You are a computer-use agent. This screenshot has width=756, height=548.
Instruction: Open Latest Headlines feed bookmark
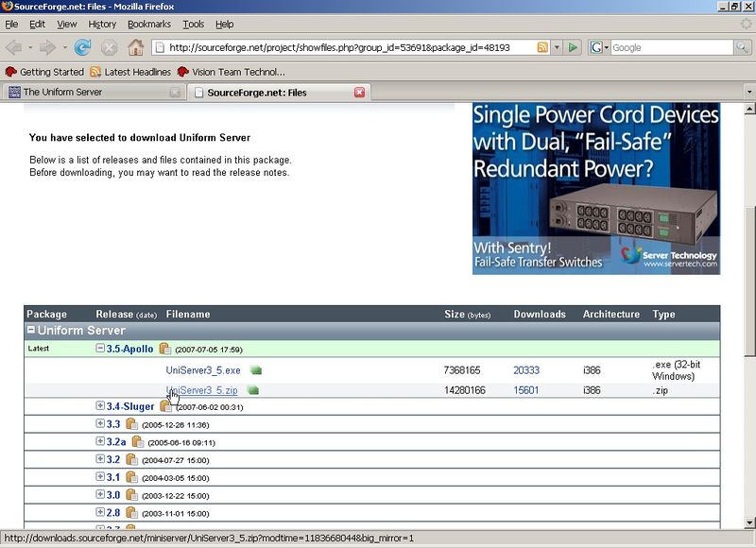tap(130, 72)
